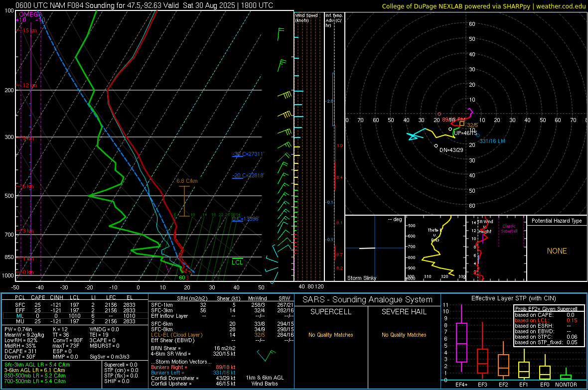Click the brown 6.8 C/km lapse rate bracket

point(184,201)
